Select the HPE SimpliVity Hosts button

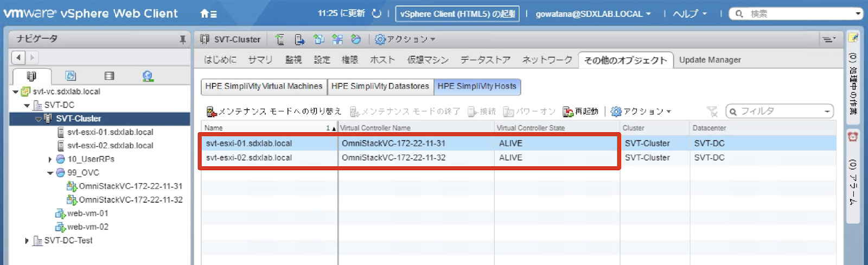click(477, 87)
